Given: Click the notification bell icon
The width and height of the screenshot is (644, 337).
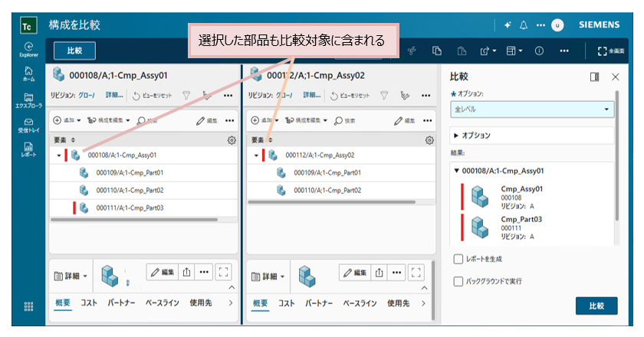Looking at the screenshot, I should pyautogui.click(x=523, y=25).
